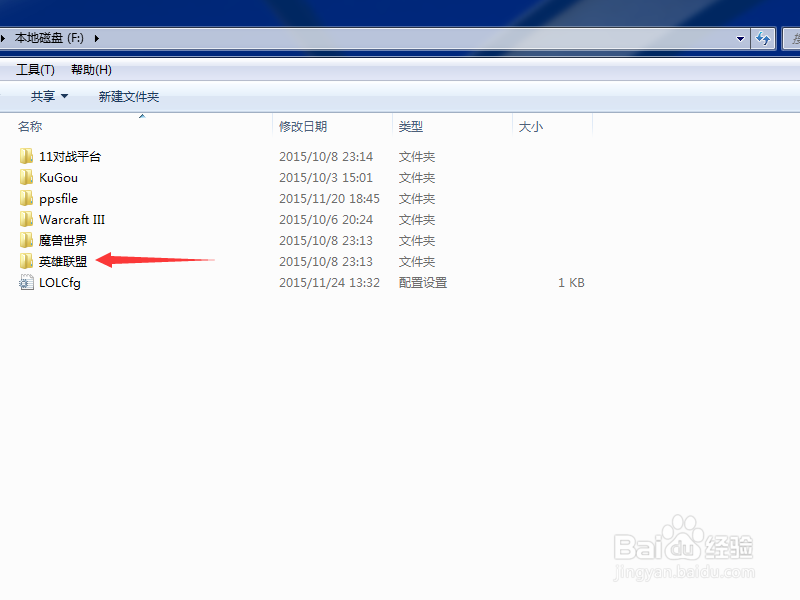The width and height of the screenshot is (800, 600).
Task: Open the 工具(T) menu
Action: [35, 69]
